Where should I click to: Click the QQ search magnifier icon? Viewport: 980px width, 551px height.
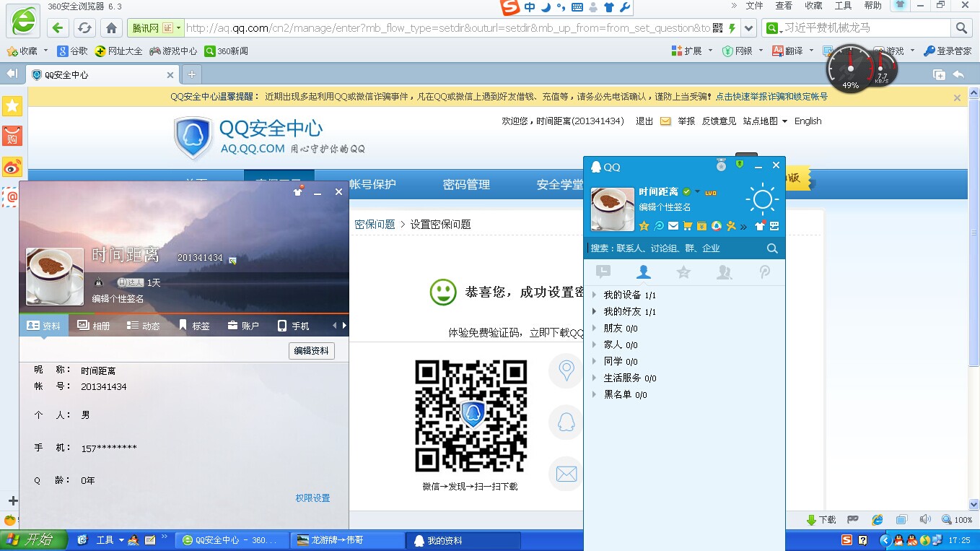pyautogui.click(x=772, y=248)
